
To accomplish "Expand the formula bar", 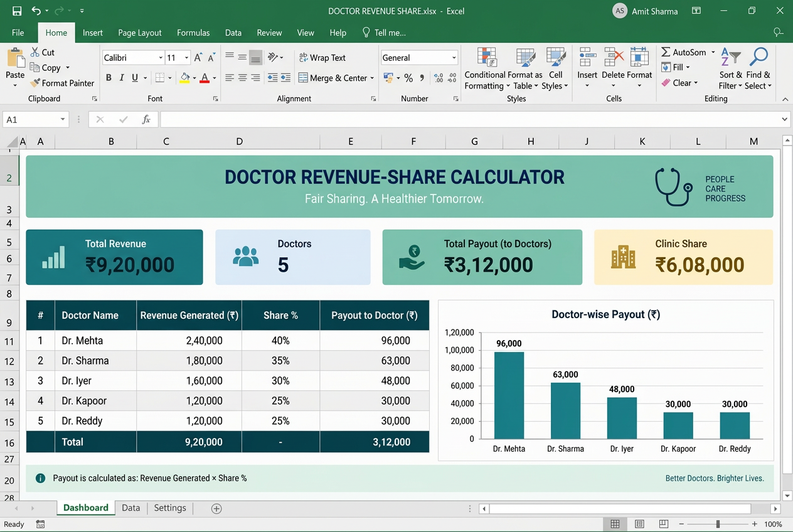I will tap(785, 119).
